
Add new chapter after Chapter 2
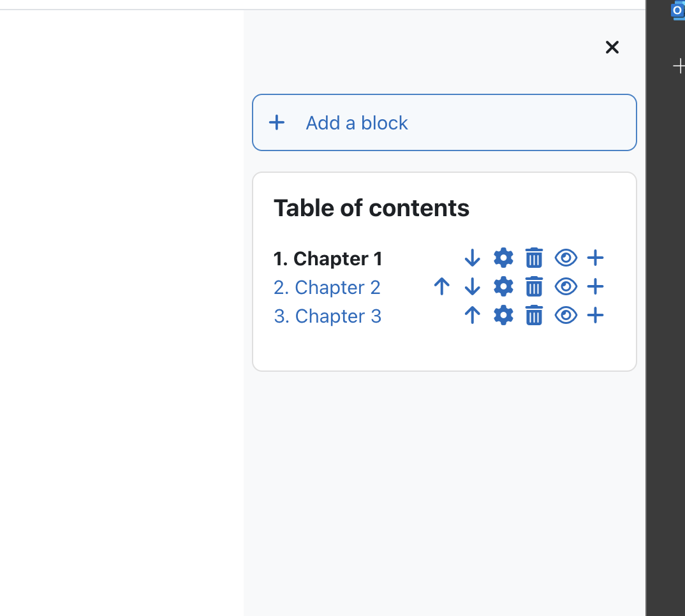tap(596, 286)
